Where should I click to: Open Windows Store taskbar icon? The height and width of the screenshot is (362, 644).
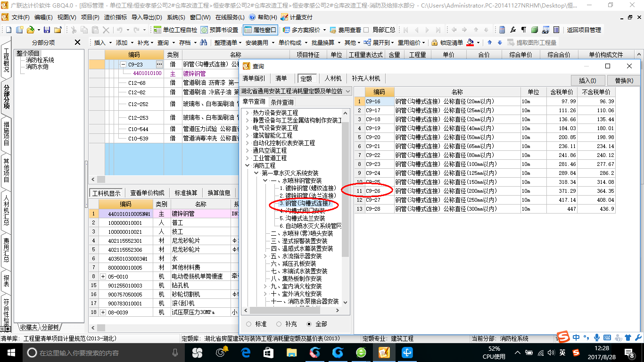268,352
